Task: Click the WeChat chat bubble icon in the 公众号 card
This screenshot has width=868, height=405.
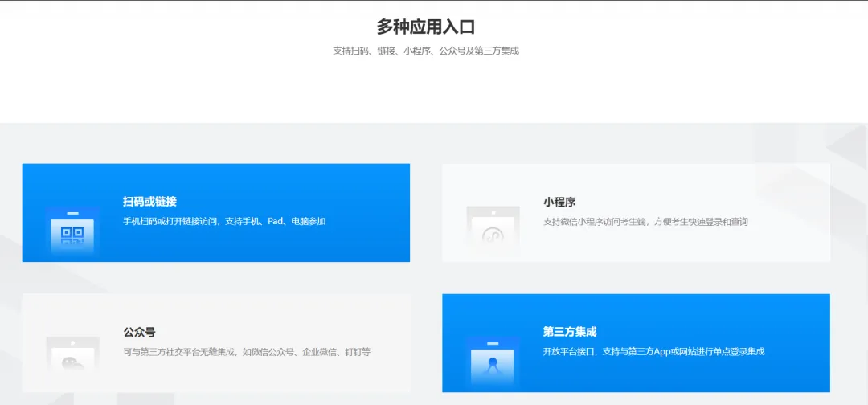Action: point(72,362)
